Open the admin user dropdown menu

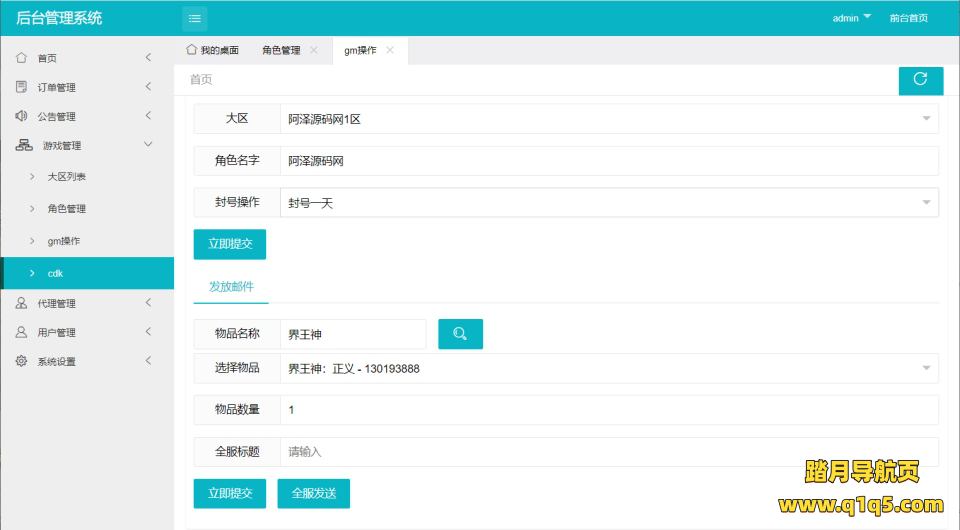[851, 18]
